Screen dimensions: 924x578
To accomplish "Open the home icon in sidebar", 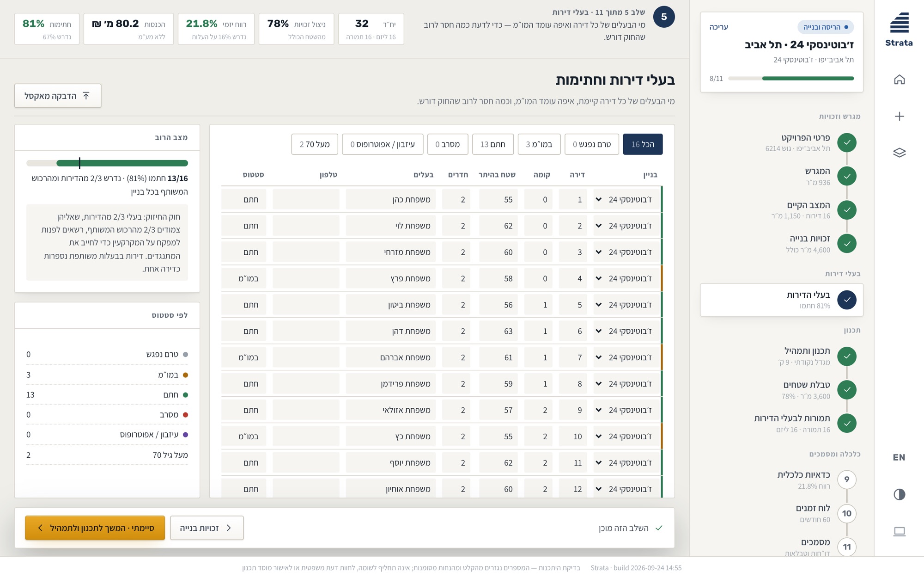I will (x=899, y=80).
